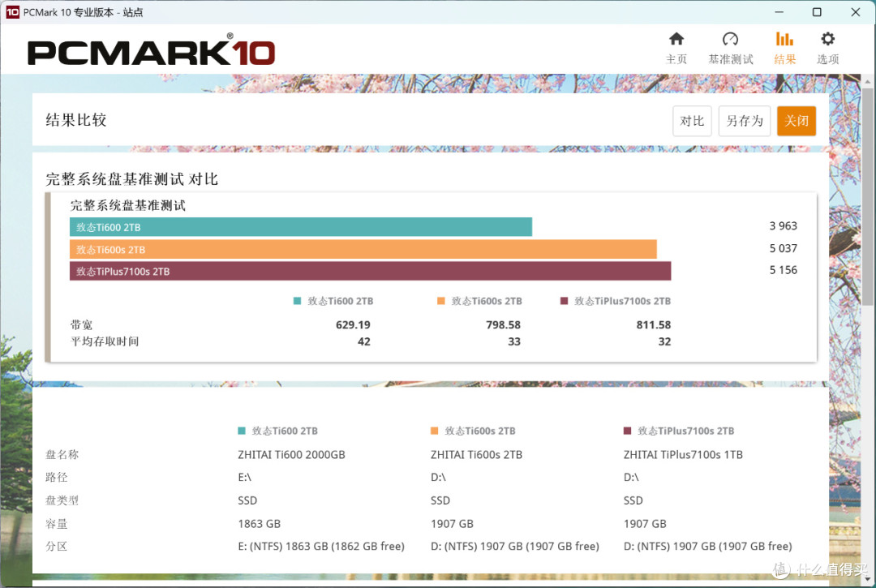This screenshot has width=876, height=588.
Task: Click maroon legend swatch for 致态TiPlus7100s 2TB in chart
Action: coord(564,301)
